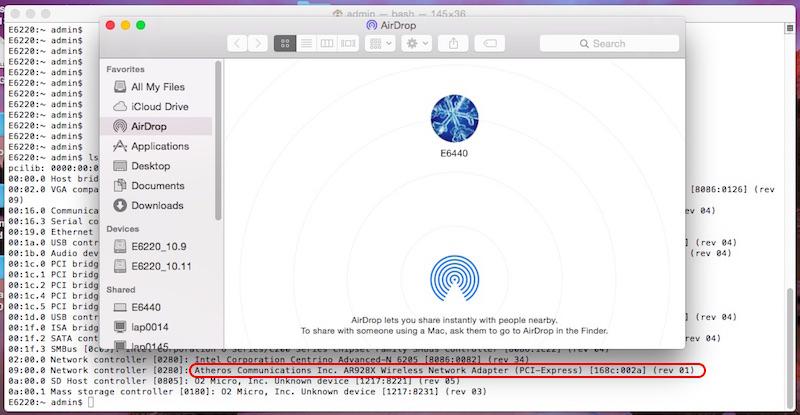Image resolution: width=800 pixels, height=415 pixels.
Task: Open Downloads from the sidebar
Action: [157, 206]
